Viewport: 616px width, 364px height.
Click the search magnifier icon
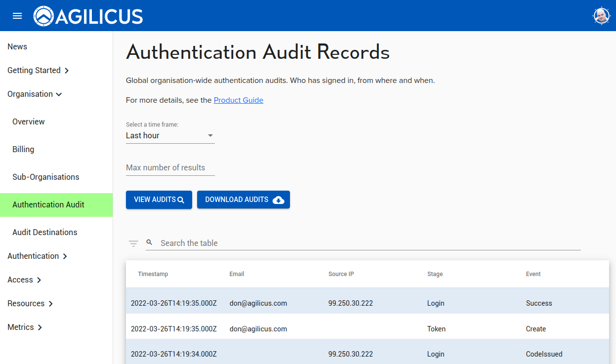click(149, 243)
